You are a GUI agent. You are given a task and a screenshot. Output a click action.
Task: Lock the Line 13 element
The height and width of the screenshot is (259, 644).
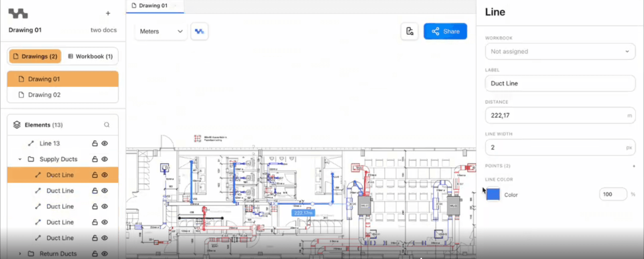[95, 143]
